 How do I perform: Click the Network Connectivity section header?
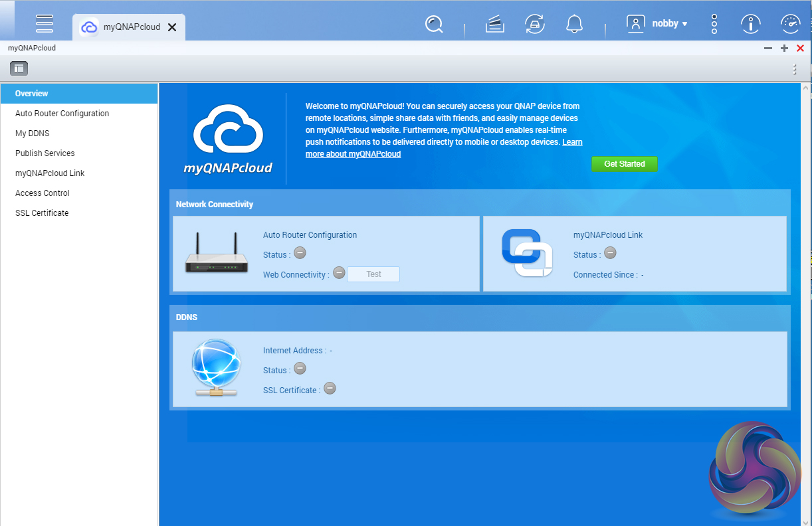point(215,205)
